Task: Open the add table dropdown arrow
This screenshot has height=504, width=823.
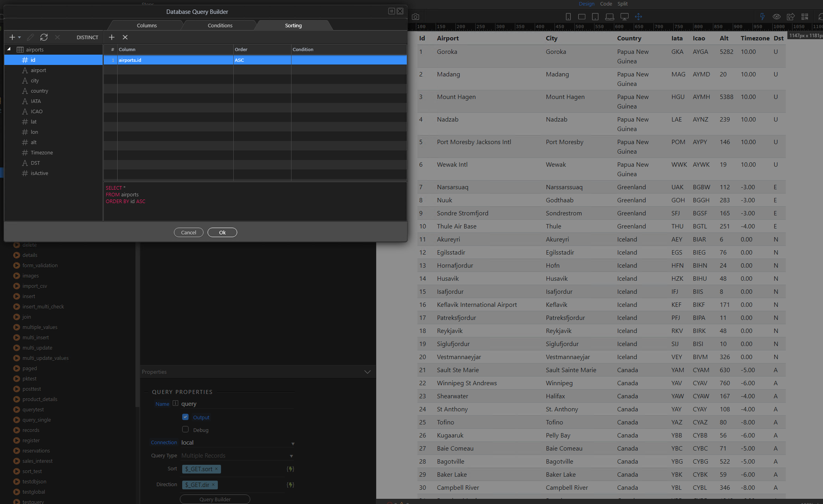Action: coord(19,38)
